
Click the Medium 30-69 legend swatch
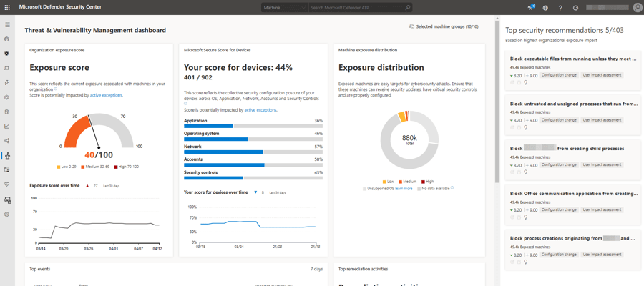point(82,167)
